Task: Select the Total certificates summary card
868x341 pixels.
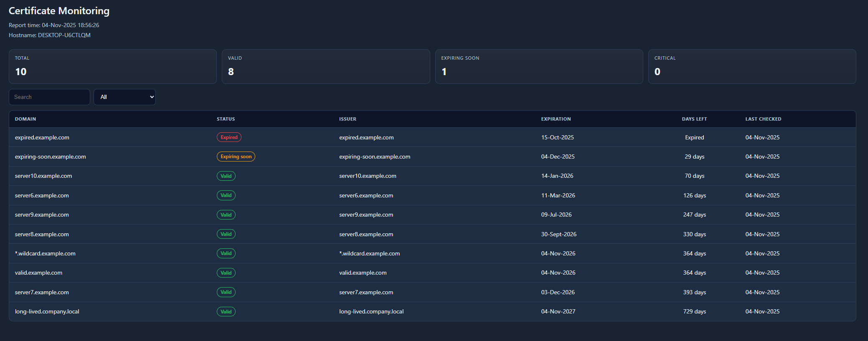Action: click(113, 67)
